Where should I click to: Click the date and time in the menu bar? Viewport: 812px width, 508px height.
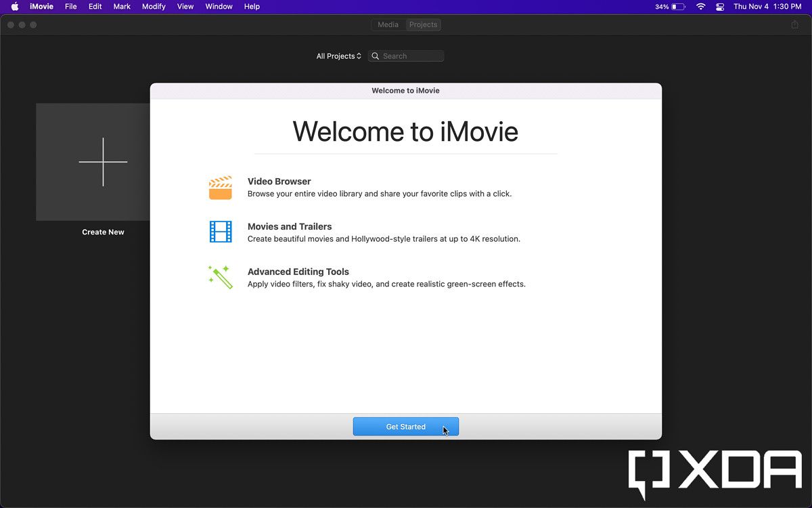tap(768, 6)
